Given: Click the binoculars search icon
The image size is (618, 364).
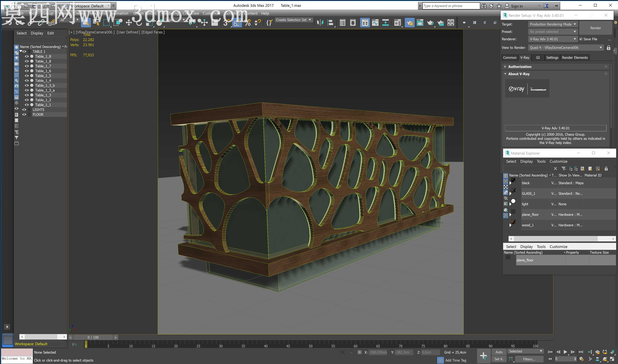Looking at the screenshot, I should (484, 6).
